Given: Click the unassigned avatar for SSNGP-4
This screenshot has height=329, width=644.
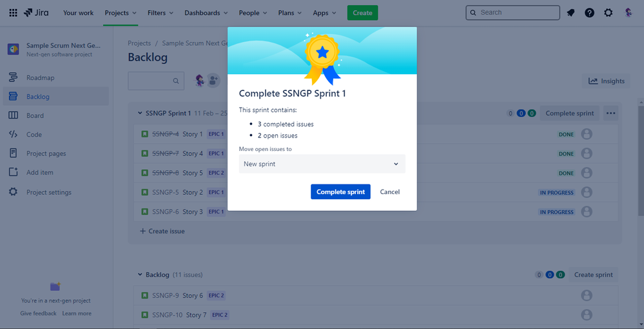Looking at the screenshot, I should [x=587, y=134].
